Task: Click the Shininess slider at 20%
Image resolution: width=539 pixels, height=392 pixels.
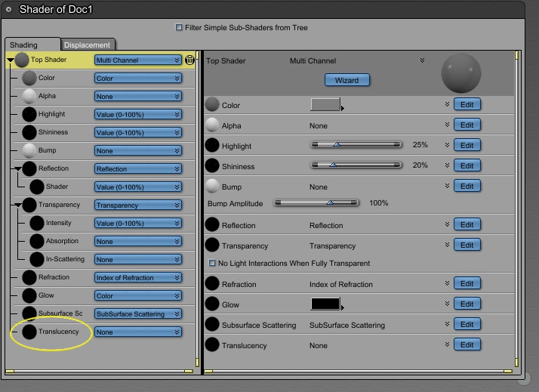Action: coord(356,165)
